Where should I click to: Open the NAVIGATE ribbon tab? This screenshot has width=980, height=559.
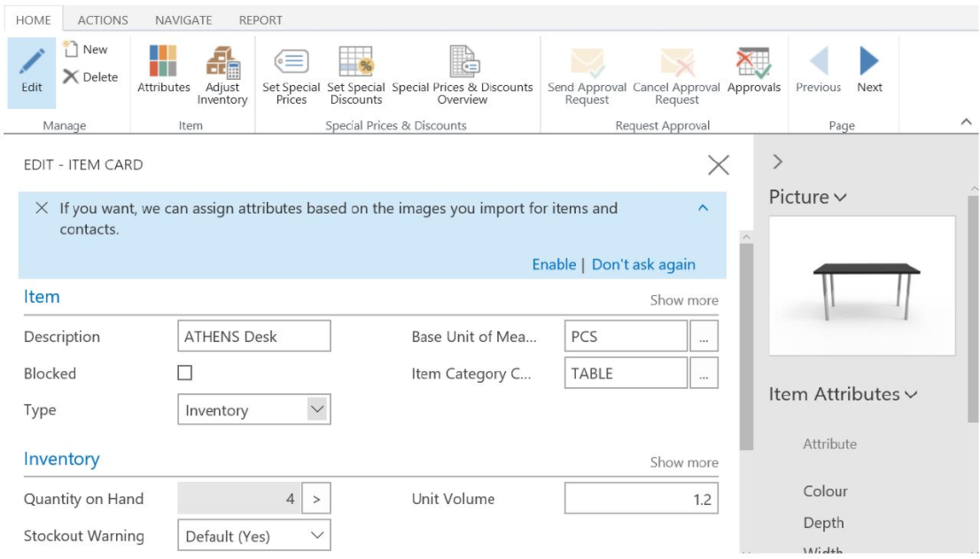(x=183, y=19)
